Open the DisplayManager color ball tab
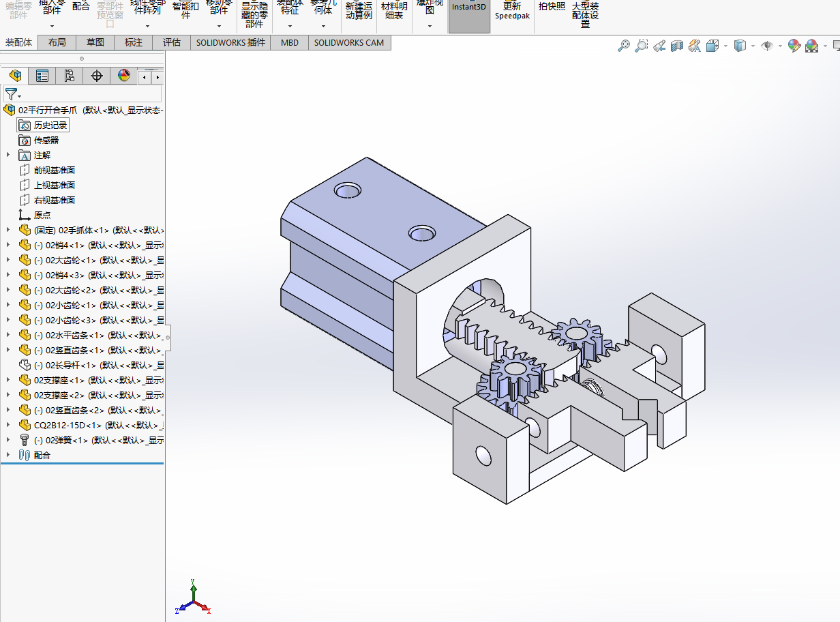The height and width of the screenshot is (622, 840). point(123,76)
